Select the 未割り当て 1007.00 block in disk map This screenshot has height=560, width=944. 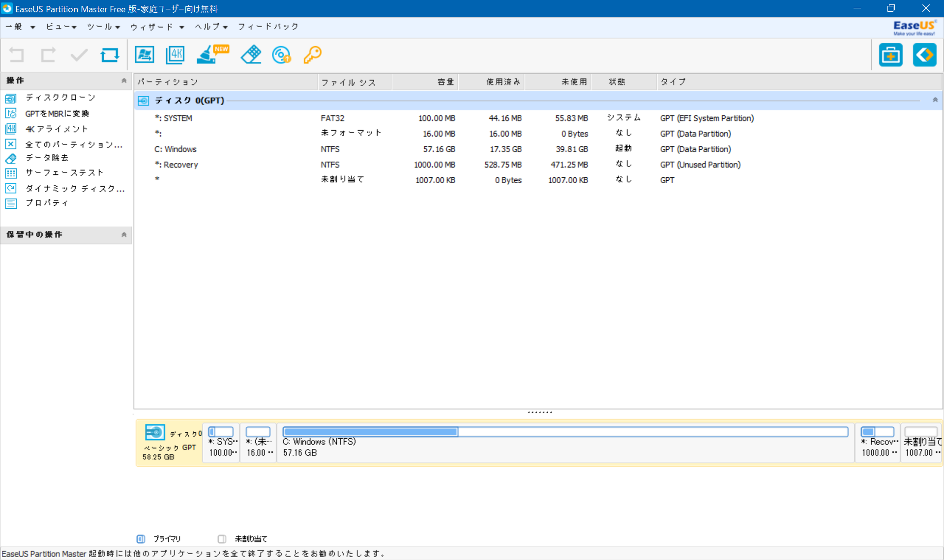[922, 443]
